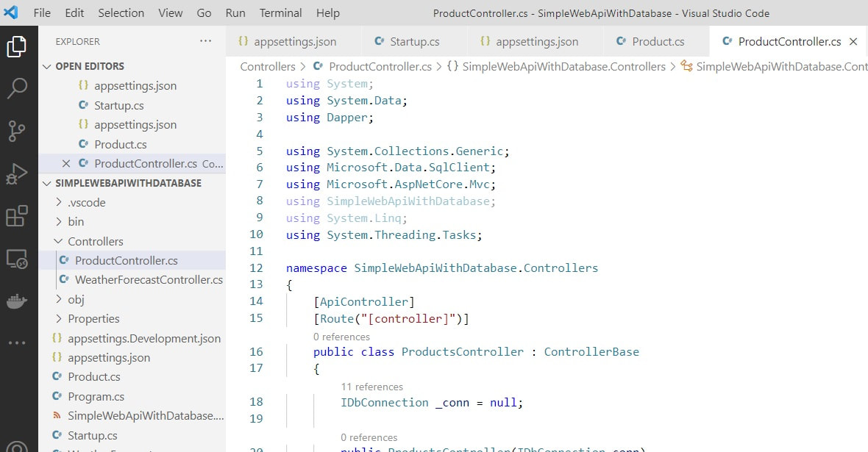
Task: Open Product.cs in project tree
Action: point(132,377)
